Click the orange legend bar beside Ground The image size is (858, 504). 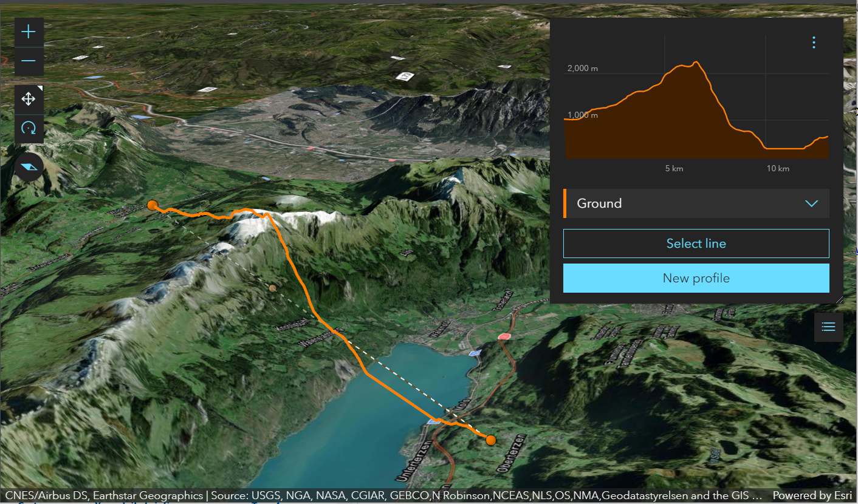pos(566,203)
